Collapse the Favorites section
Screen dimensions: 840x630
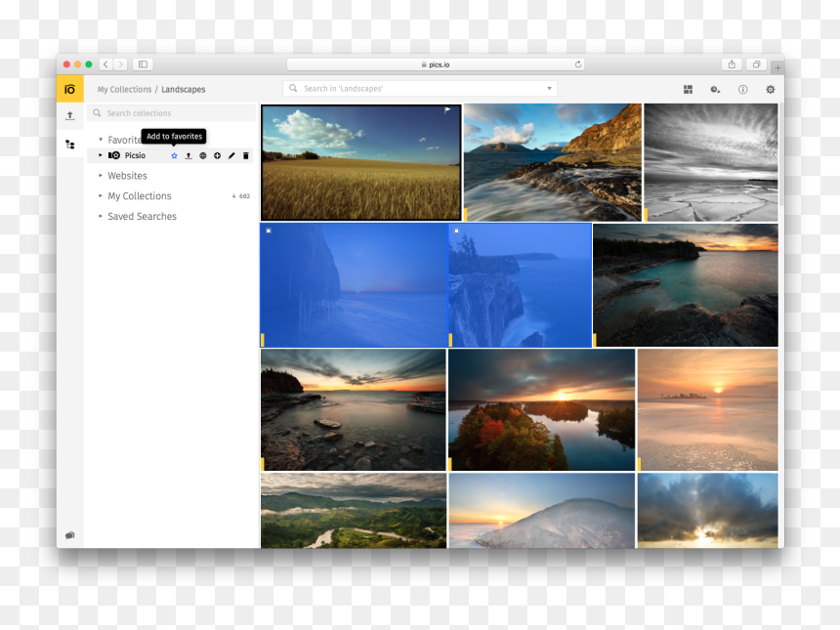[x=101, y=140]
